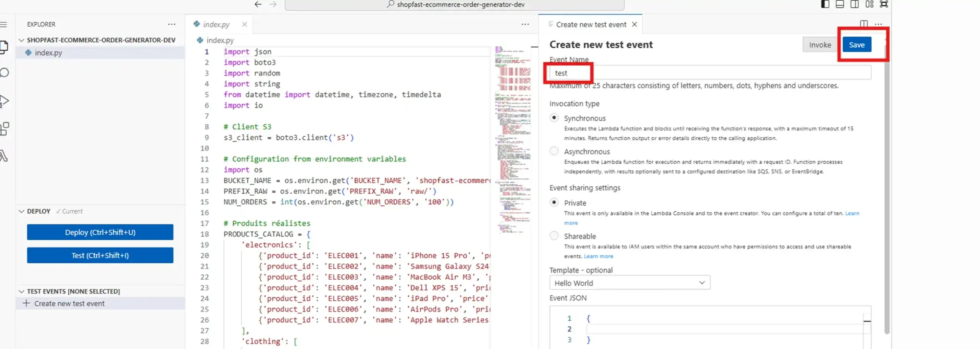Screen dimensions: 980x349
Task: Select index.py in the Explorer tree
Action: coord(48,53)
